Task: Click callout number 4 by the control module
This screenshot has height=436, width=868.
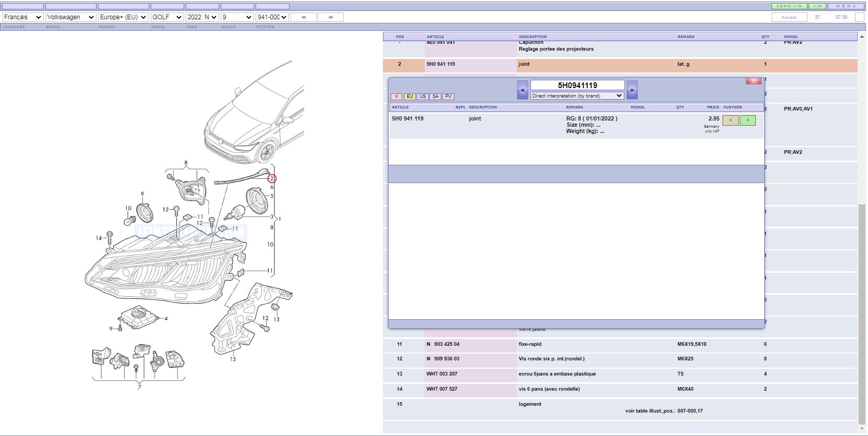Action: tap(166, 319)
